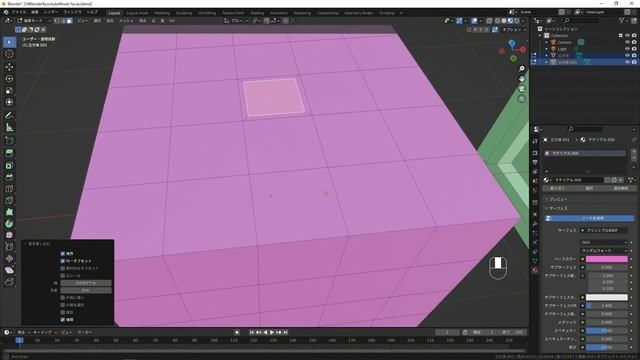Click the Select Box tool
640x360 pixels.
[x=9, y=42]
